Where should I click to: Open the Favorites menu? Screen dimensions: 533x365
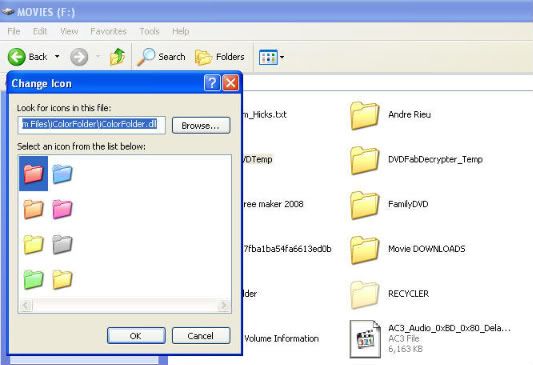coord(108,31)
